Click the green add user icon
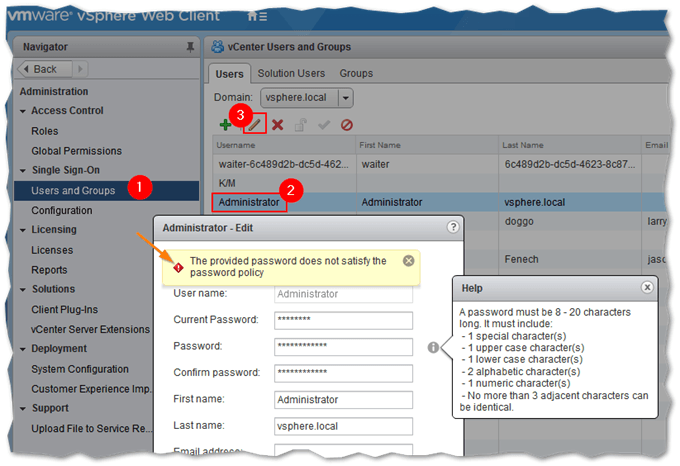 [x=225, y=125]
